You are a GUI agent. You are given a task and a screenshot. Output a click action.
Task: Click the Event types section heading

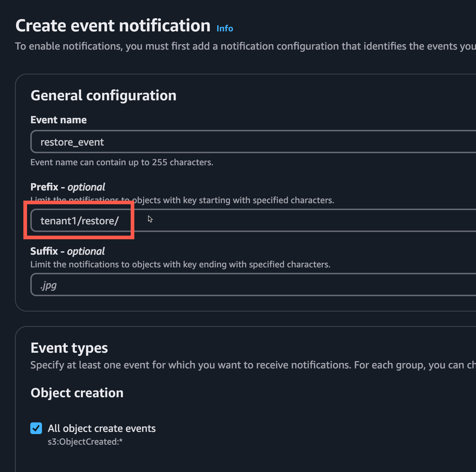[x=69, y=348]
